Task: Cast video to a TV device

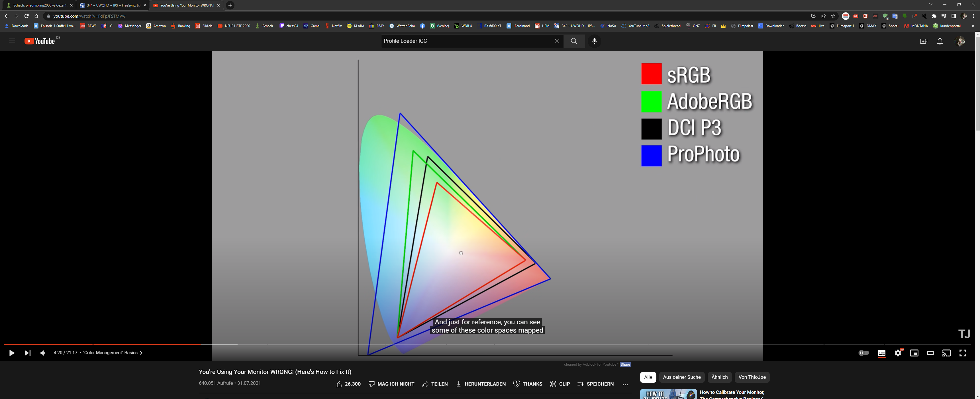Action: click(x=946, y=353)
